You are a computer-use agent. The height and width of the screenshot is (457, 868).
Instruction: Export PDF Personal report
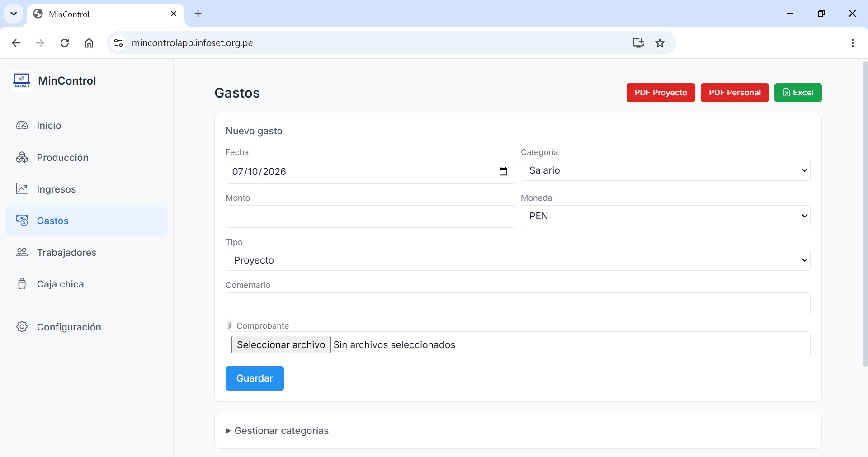[x=735, y=93]
